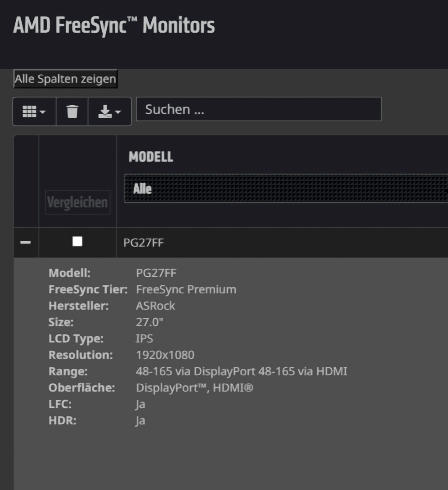
Task: Click the 'Resolution:' label
Action: tap(81, 355)
